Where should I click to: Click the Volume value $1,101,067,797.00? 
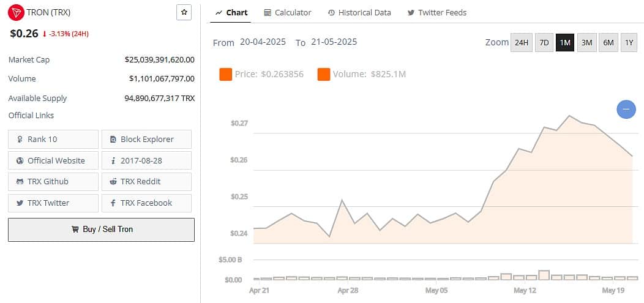pyautogui.click(x=162, y=78)
